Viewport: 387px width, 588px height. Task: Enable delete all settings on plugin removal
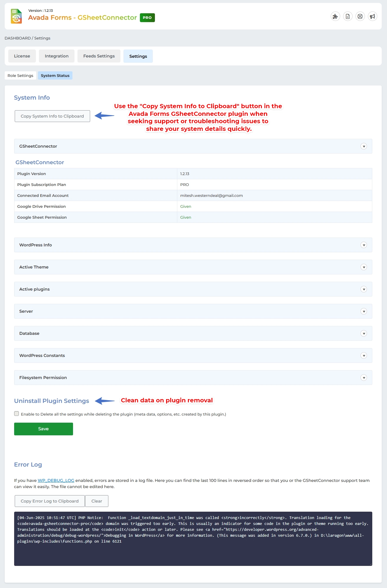pyautogui.click(x=17, y=414)
